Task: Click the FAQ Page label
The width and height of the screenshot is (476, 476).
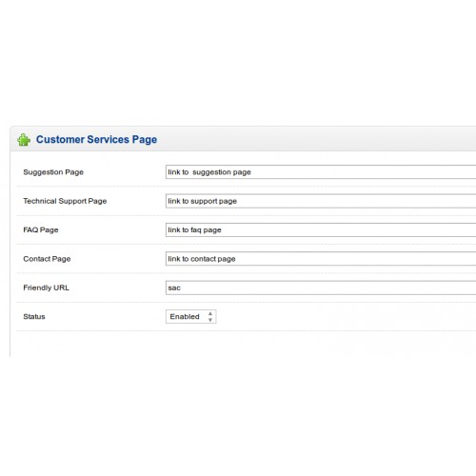Action: 41,230
